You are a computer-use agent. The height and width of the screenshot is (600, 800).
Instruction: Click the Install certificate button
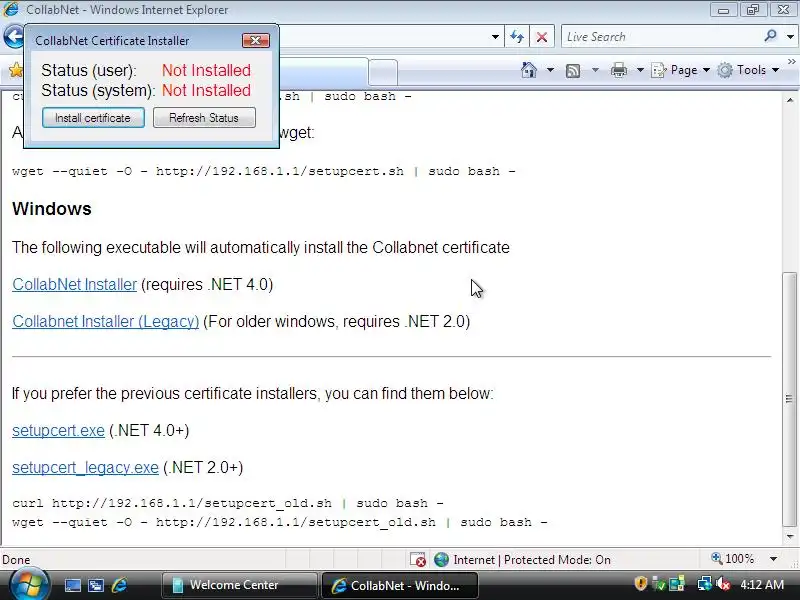[93, 118]
